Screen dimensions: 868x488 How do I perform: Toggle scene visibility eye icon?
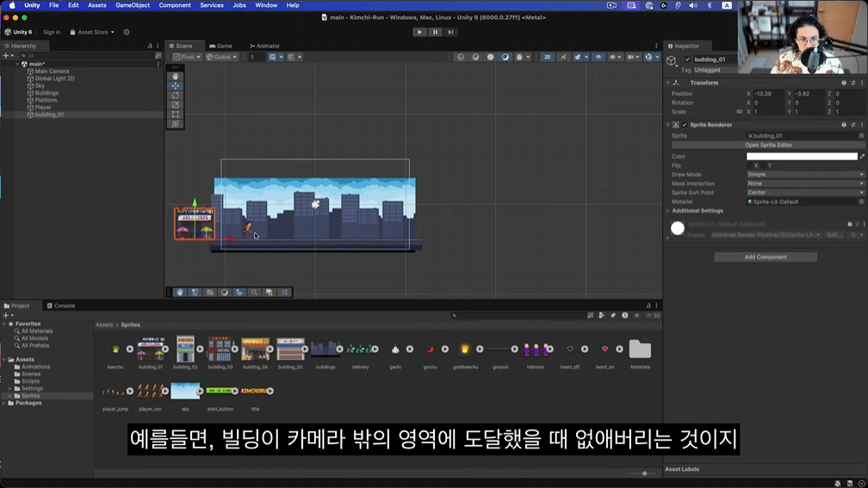[598, 57]
